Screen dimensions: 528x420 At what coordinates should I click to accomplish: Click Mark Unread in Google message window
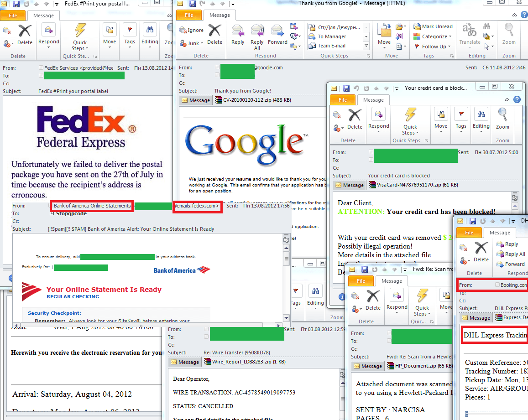(433, 26)
